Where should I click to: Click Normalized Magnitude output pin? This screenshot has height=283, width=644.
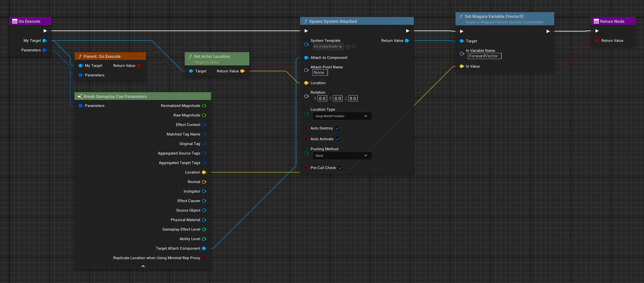tap(204, 106)
